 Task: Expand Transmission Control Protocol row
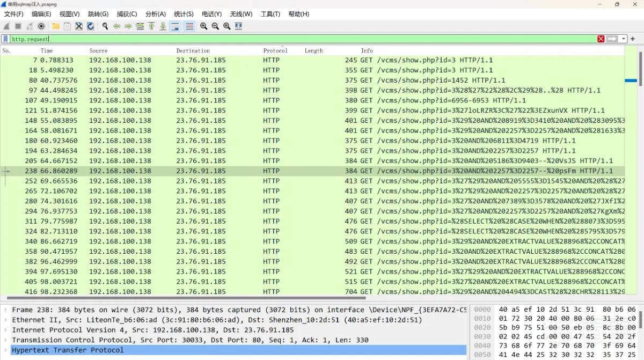pyautogui.click(x=5, y=340)
